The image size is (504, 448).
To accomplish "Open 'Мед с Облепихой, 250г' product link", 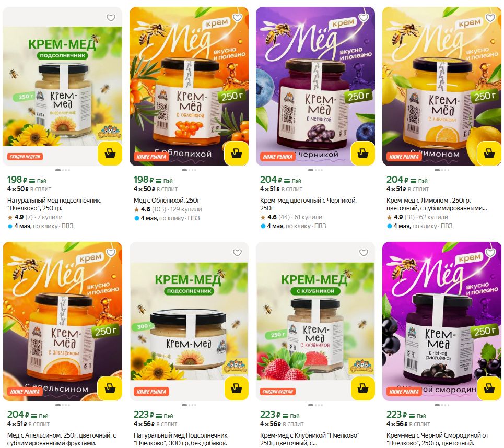I will point(167,200).
